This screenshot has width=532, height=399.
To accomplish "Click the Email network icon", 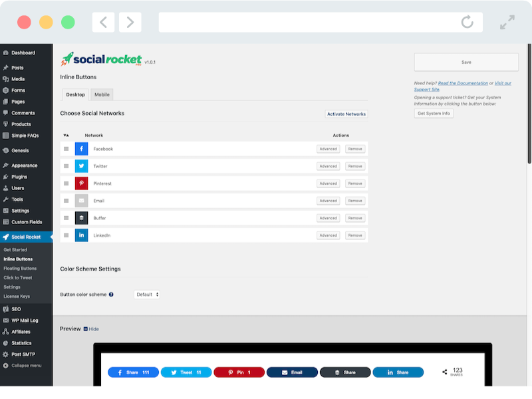I will 81,201.
